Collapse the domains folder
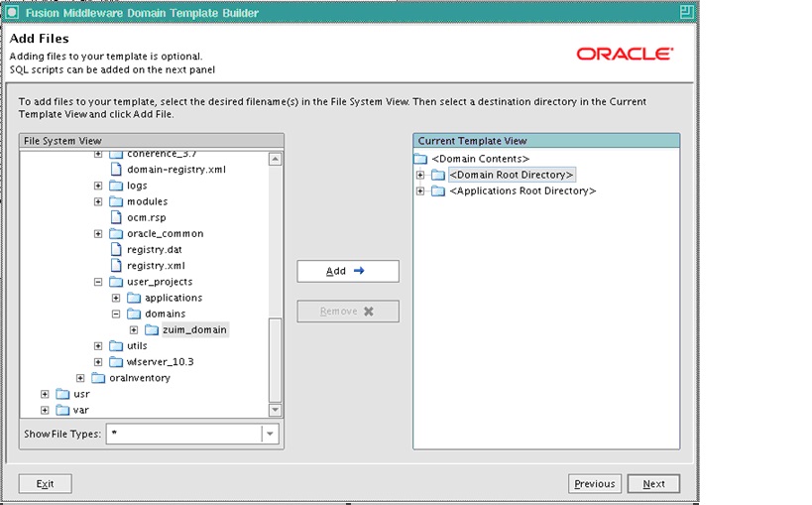Viewport: 812px width, 505px height. click(x=116, y=315)
